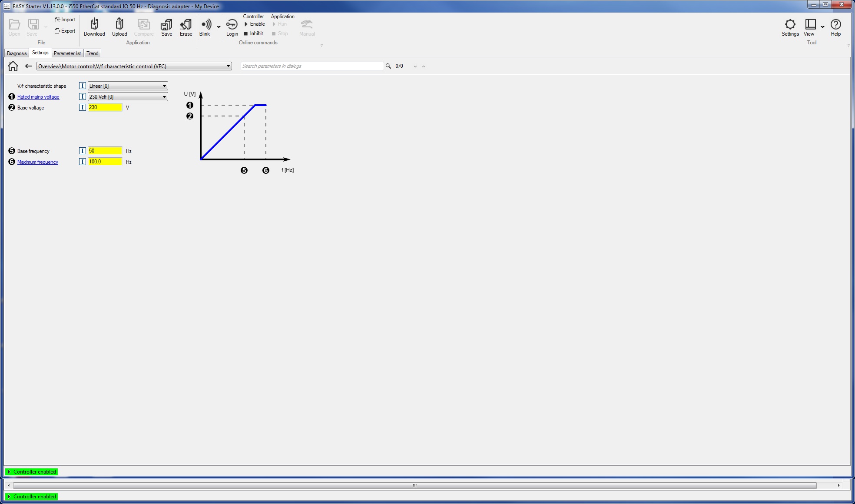855x504 pixels.
Task: Open the Settings gear tool
Action: pos(790,24)
